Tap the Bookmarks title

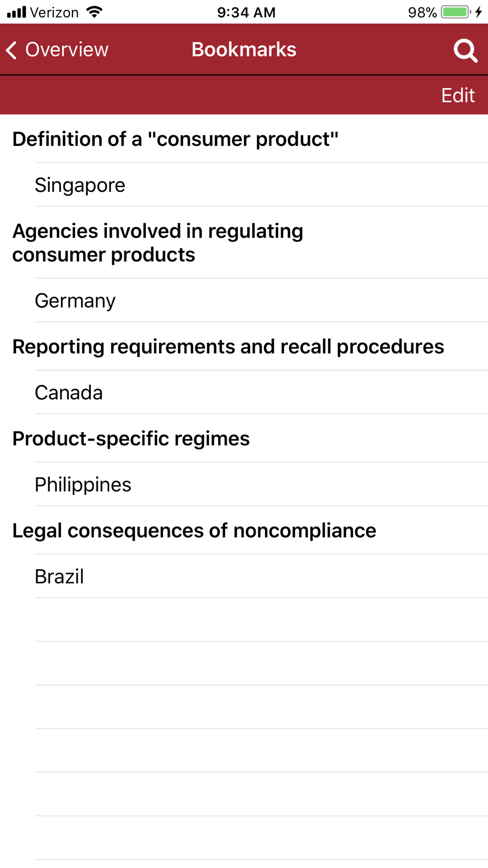[244, 50]
